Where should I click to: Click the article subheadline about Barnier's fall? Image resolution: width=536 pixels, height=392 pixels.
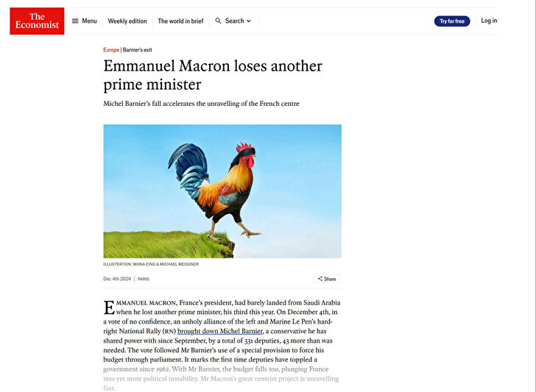click(201, 104)
